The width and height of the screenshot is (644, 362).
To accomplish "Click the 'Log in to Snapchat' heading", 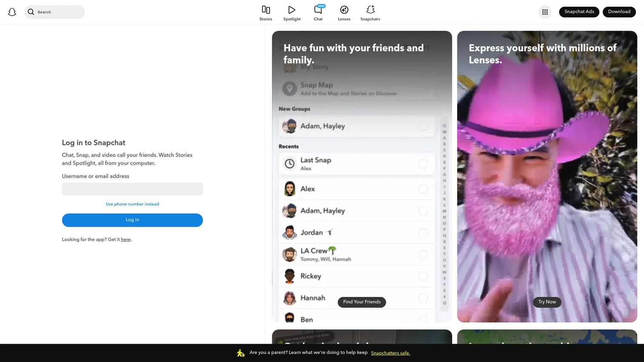I will pyautogui.click(x=94, y=143).
